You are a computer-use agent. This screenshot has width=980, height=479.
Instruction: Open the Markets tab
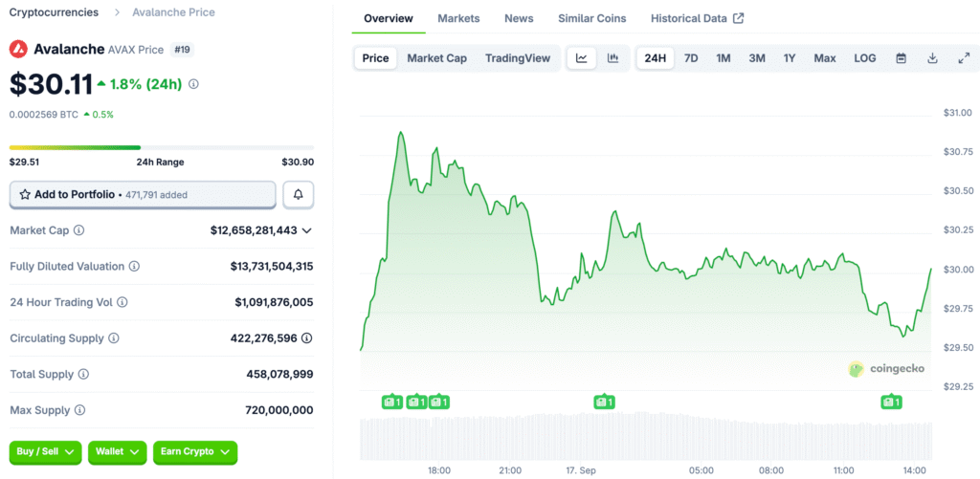point(458,18)
